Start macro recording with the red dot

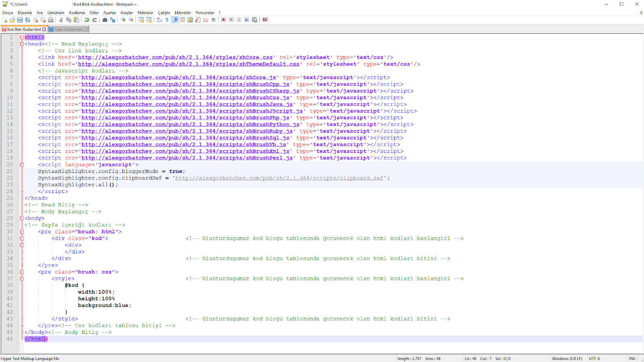point(223,20)
